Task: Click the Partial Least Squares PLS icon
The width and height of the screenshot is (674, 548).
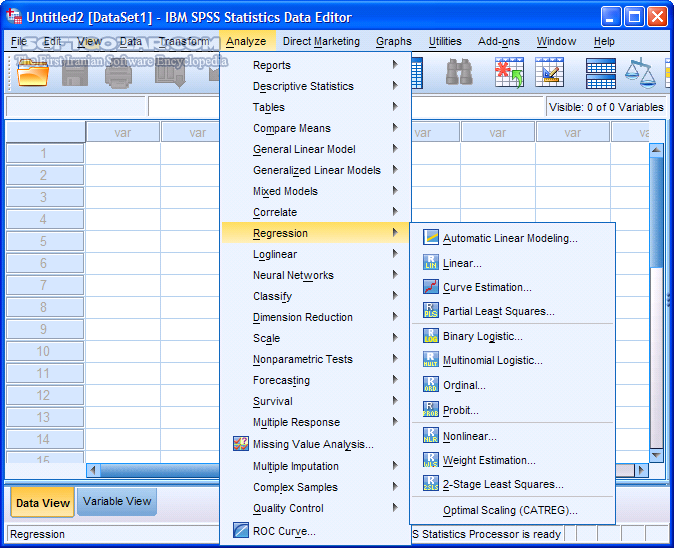Action: [431, 310]
